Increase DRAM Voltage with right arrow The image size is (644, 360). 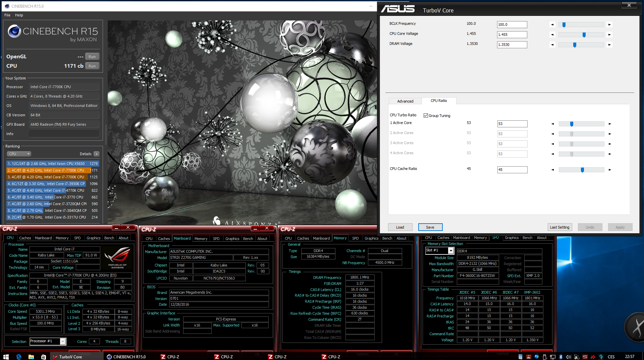[609, 45]
